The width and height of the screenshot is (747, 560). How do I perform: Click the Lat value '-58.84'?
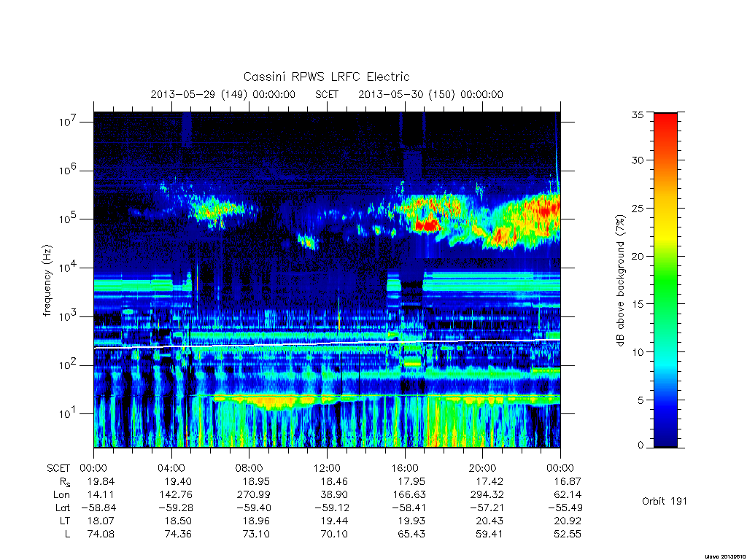tap(98, 507)
